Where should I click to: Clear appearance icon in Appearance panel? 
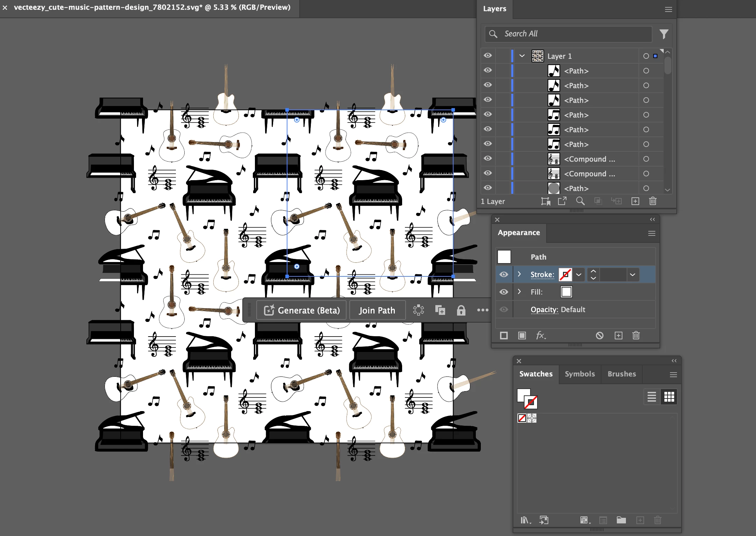(x=599, y=336)
